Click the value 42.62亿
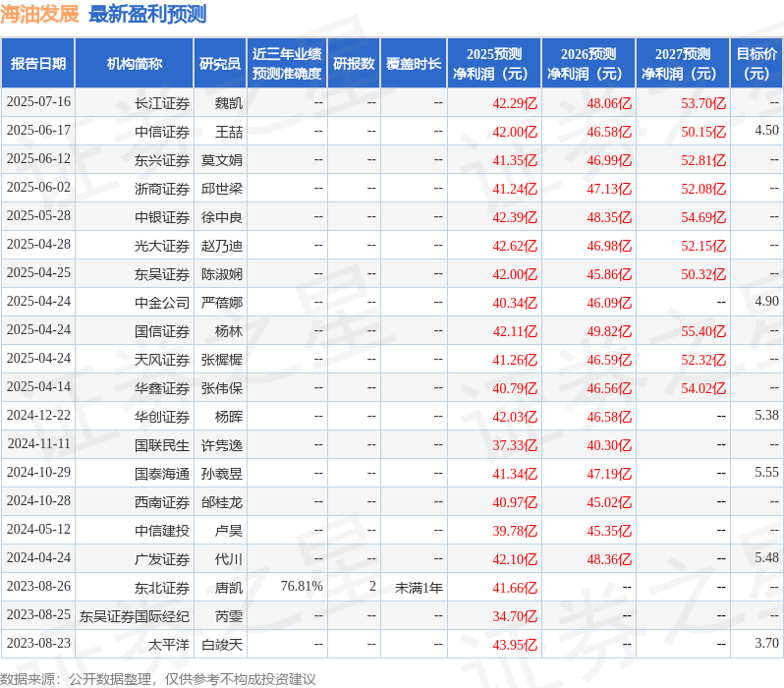784x688 pixels. tap(515, 246)
